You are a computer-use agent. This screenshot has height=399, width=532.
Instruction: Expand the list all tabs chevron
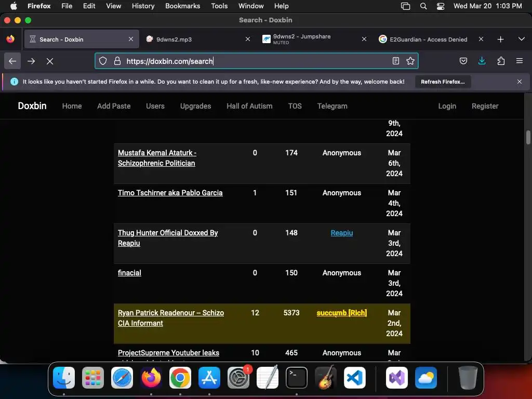[x=522, y=39]
